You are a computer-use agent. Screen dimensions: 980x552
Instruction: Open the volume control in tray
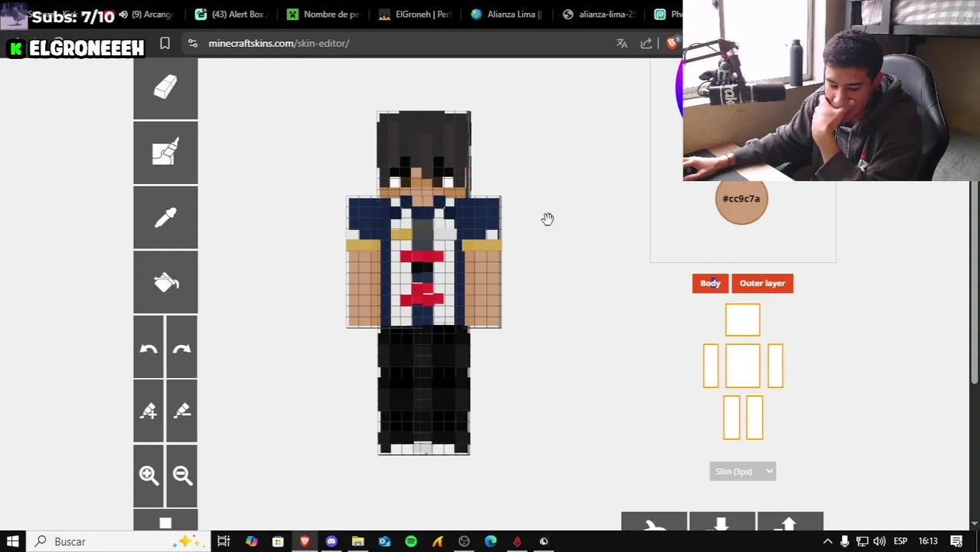[879, 541]
